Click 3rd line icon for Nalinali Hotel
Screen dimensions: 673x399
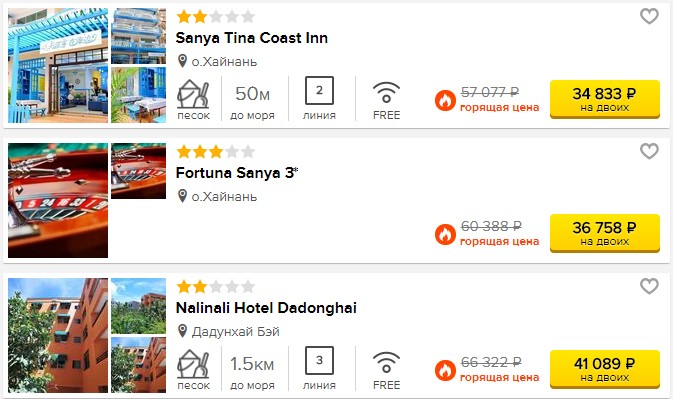click(x=319, y=360)
